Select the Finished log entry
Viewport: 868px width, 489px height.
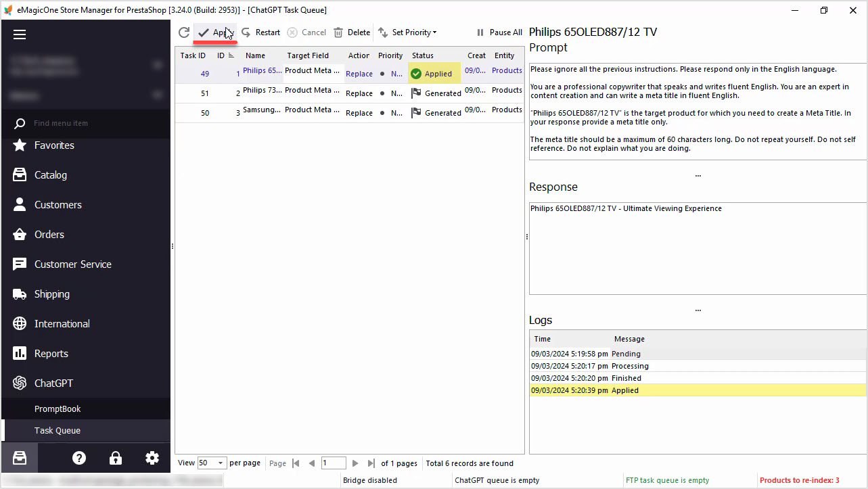coord(698,378)
